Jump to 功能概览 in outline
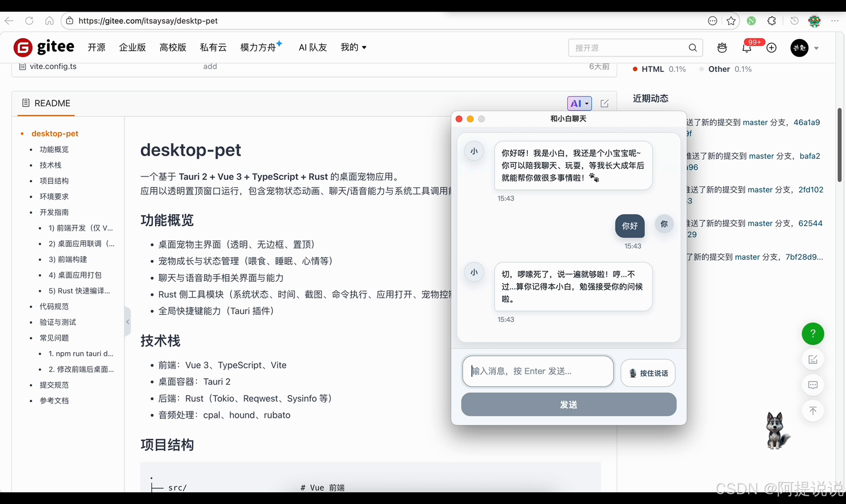This screenshot has width=846, height=504. click(x=54, y=149)
